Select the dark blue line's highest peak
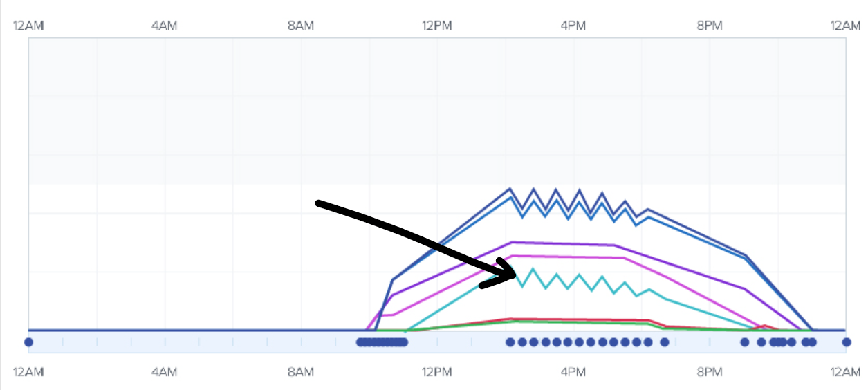 coord(510,188)
